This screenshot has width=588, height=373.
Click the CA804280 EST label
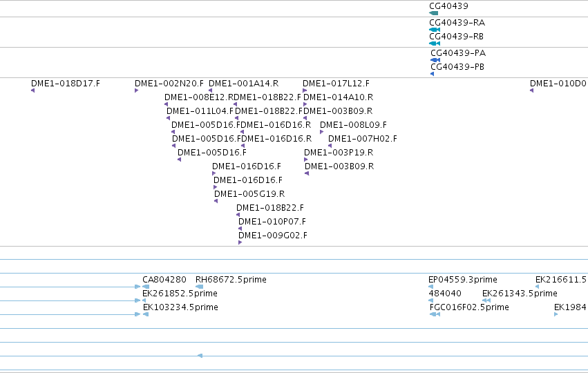pyautogui.click(x=164, y=280)
